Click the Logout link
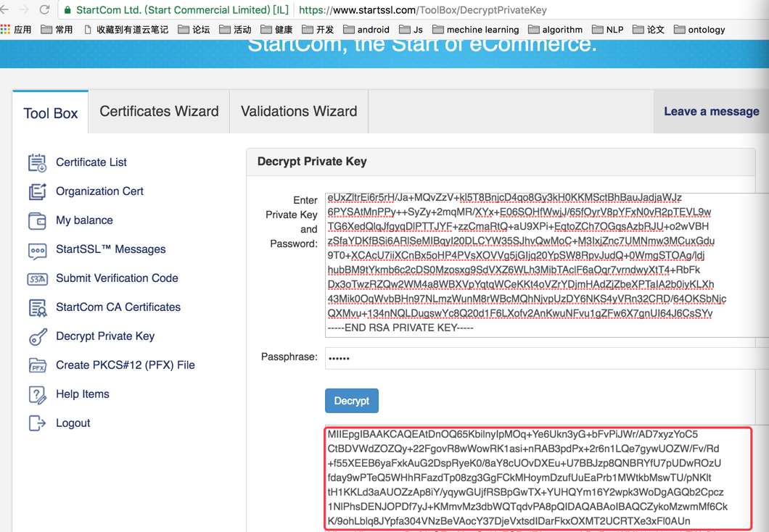This screenshot has width=769, height=532. pyautogui.click(x=73, y=423)
